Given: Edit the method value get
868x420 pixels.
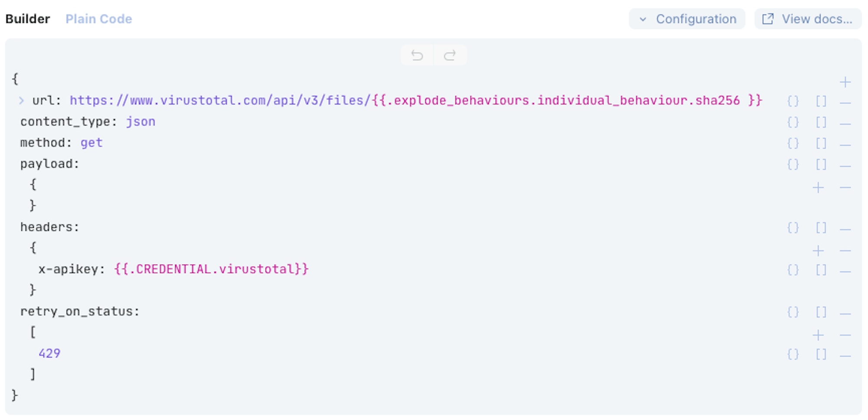Looking at the screenshot, I should pos(92,143).
